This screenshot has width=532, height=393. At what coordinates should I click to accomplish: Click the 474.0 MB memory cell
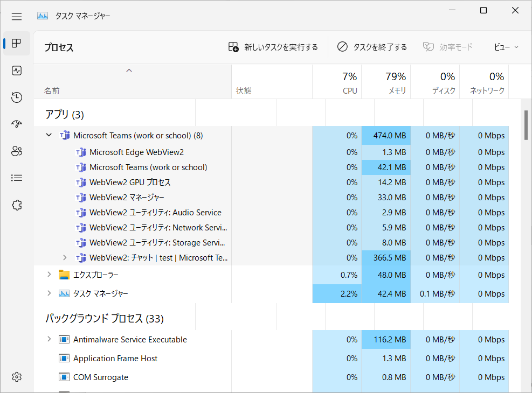click(x=386, y=136)
